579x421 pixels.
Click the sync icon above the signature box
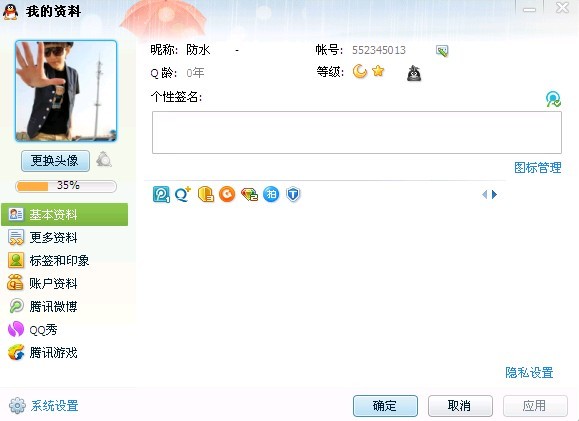(553, 99)
